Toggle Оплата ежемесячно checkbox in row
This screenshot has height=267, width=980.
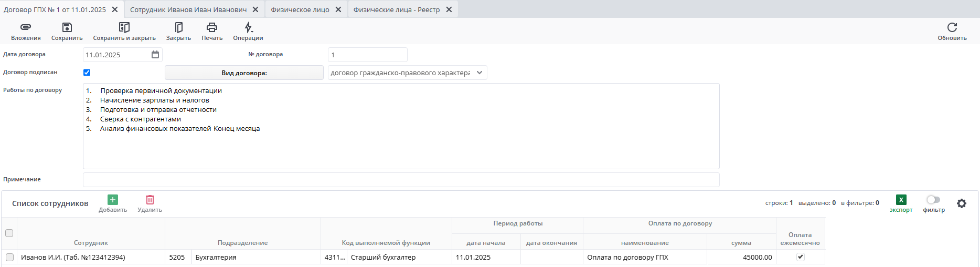(800, 257)
